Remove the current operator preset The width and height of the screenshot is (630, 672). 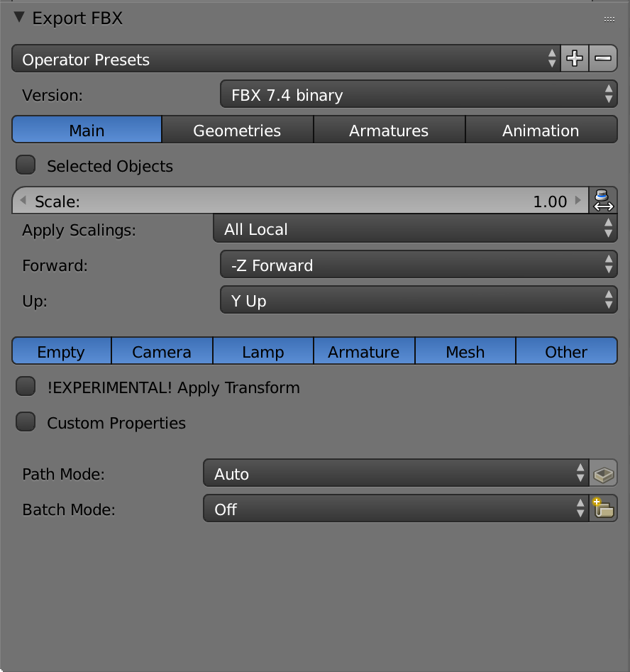(603, 59)
